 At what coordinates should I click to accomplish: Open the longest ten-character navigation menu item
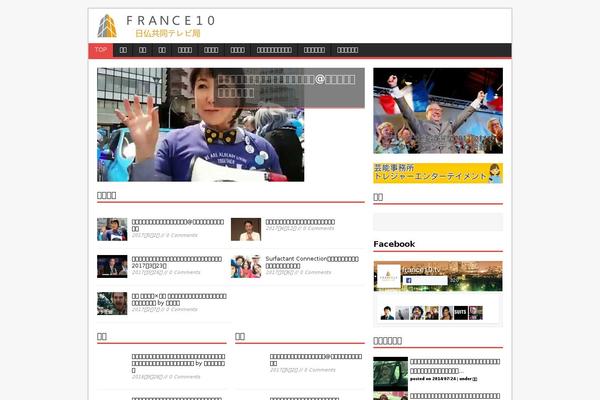274,50
